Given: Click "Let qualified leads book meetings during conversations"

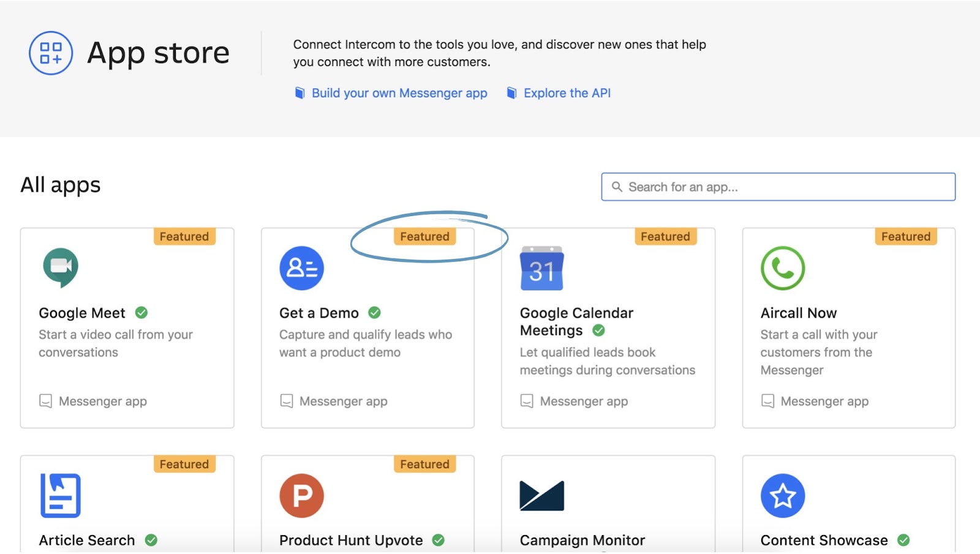Looking at the screenshot, I should [608, 361].
